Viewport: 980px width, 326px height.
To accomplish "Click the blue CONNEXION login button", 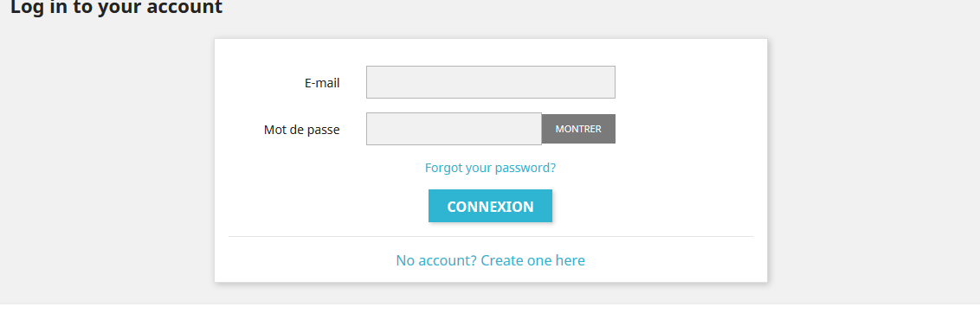I will click(x=490, y=206).
